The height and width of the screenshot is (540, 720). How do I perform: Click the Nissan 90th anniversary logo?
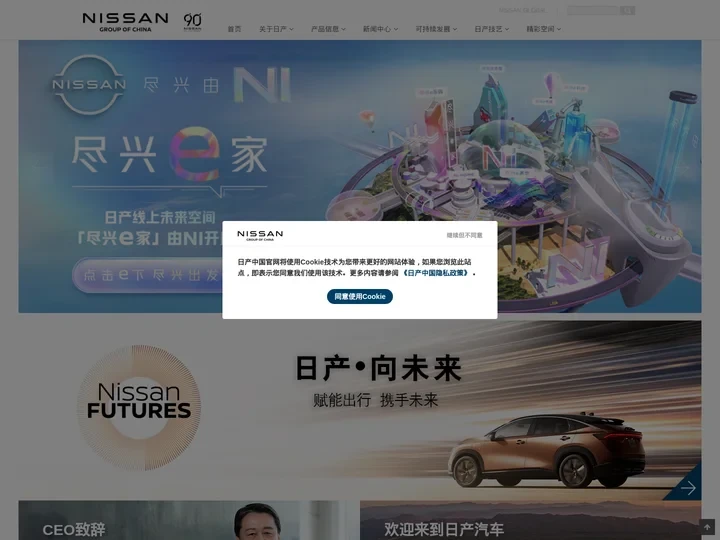[192, 22]
